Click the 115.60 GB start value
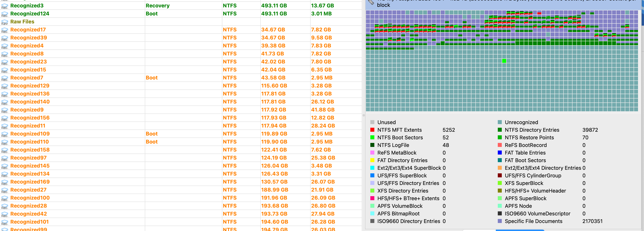 274,86
